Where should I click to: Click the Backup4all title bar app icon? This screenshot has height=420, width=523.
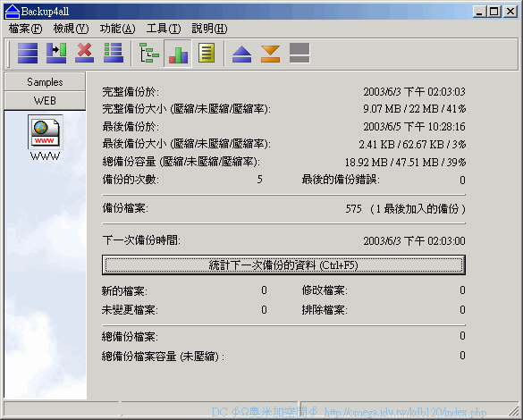point(12,12)
